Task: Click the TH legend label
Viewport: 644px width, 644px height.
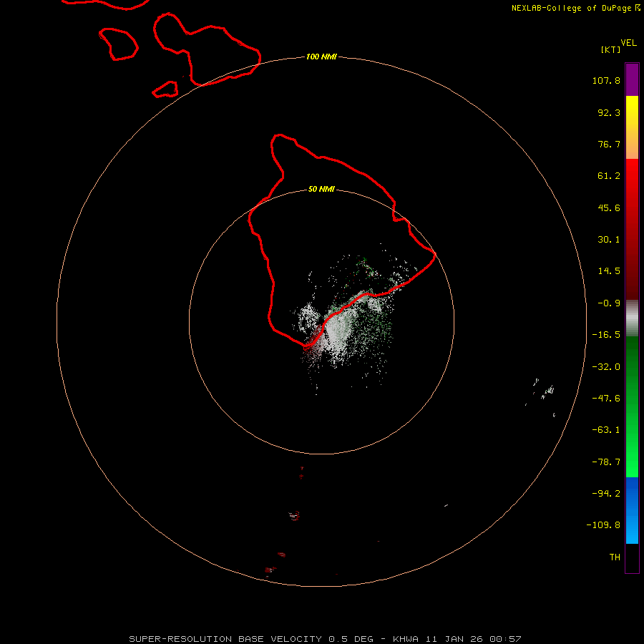Action: (615, 557)
